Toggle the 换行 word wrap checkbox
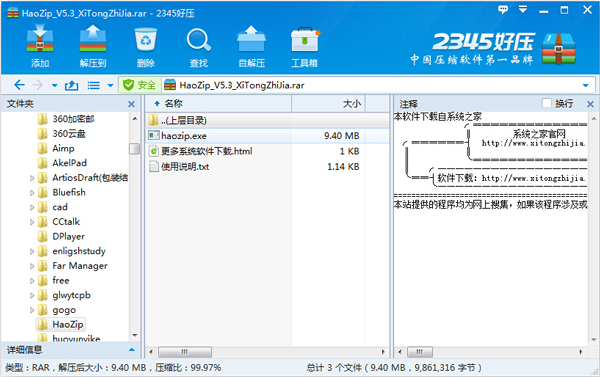 (x=547, y=103)
